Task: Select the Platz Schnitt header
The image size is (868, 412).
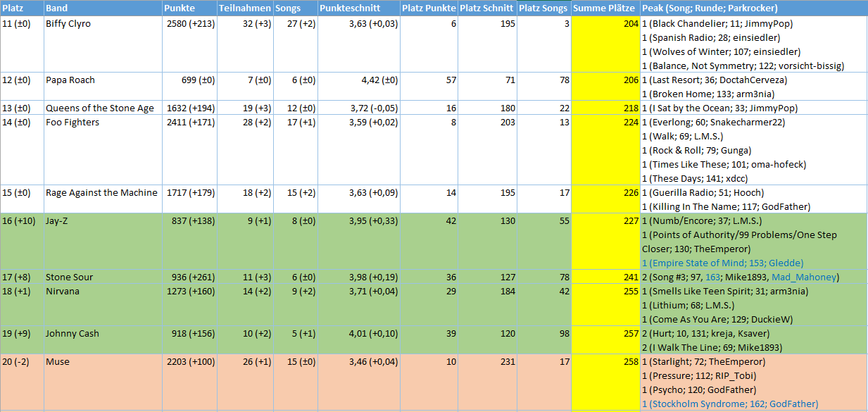Action: click(486, 8)
